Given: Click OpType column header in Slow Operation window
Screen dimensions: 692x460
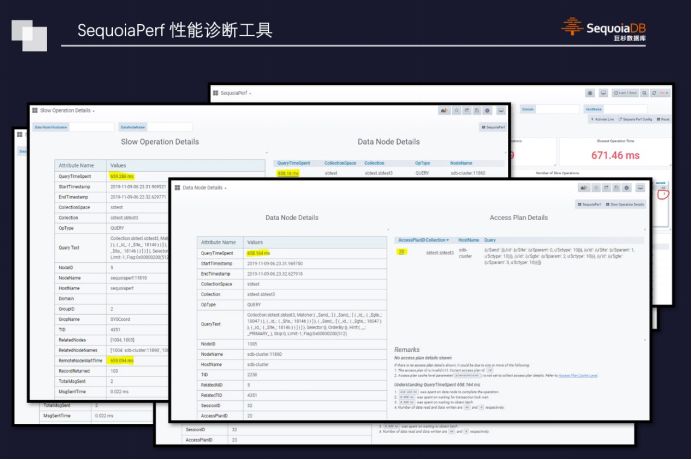Looking at the screenshot, I should tap(422, 163).
